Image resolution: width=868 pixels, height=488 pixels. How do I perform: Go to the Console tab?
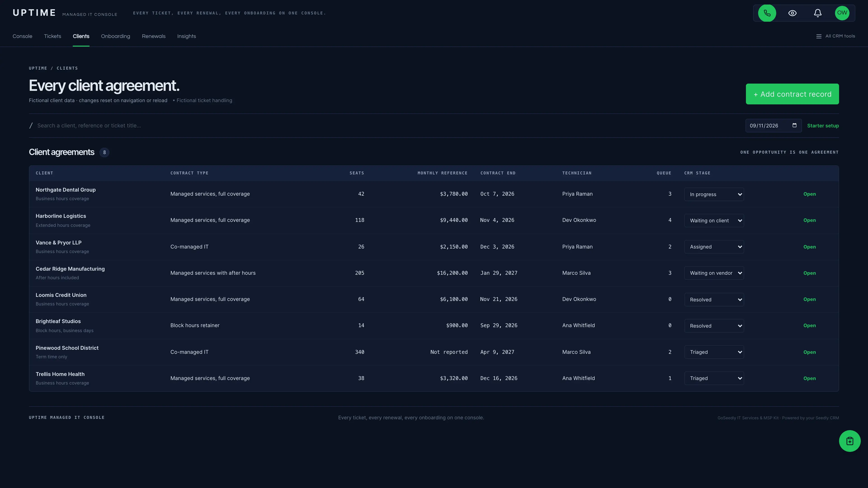click(23, 36)
